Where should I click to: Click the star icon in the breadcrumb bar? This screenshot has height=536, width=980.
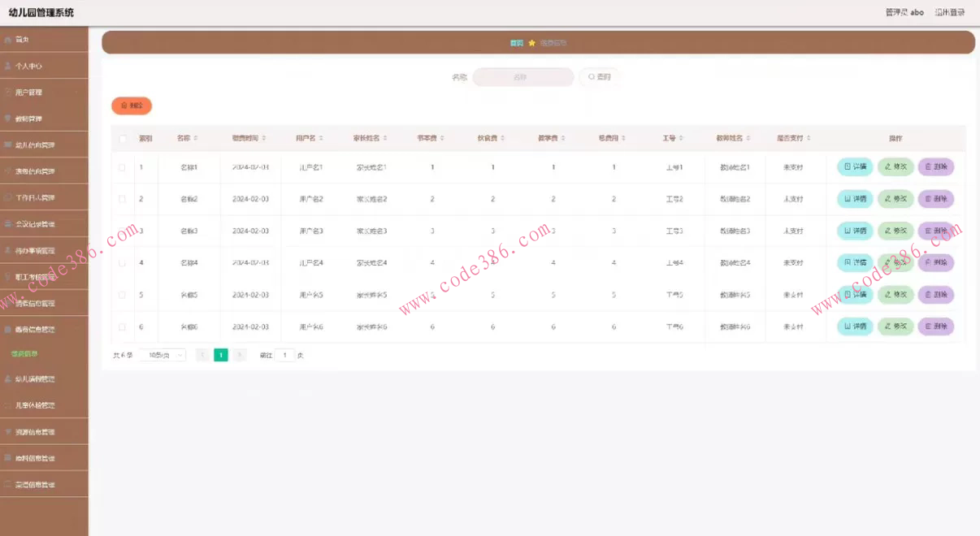(x=531, y=43)
